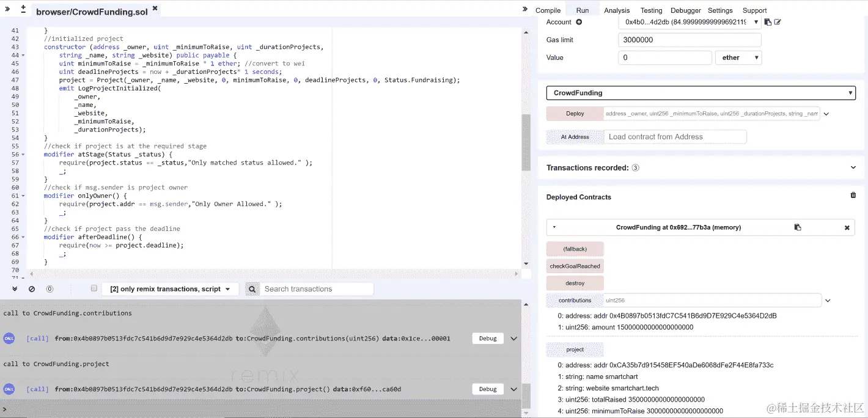
Task: Open only remix transactions filter dropdown
Action: pyautogui.click(x=170, y=289)
